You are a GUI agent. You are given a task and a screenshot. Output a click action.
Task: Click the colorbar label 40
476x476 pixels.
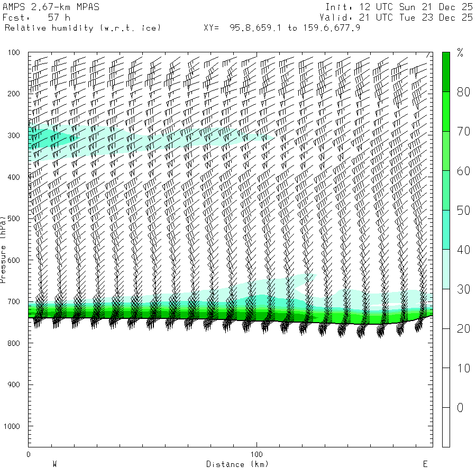463,250
